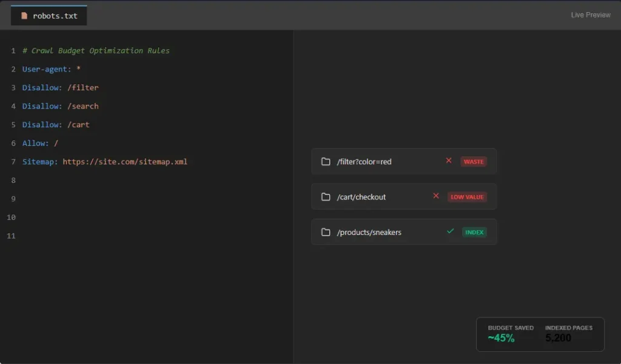
Task: Click the green checkmark on /products/sneakers row
Action: (x=451, y=231)
